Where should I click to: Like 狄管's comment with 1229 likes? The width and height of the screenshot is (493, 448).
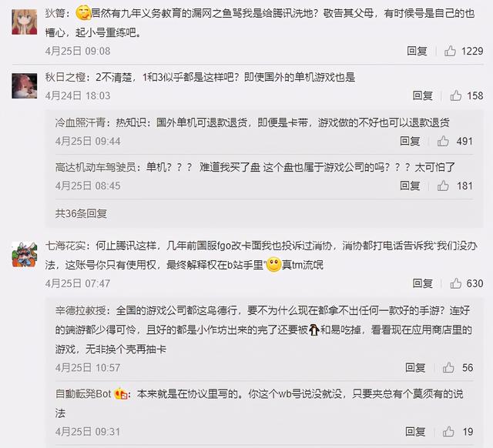click(450, 51)
